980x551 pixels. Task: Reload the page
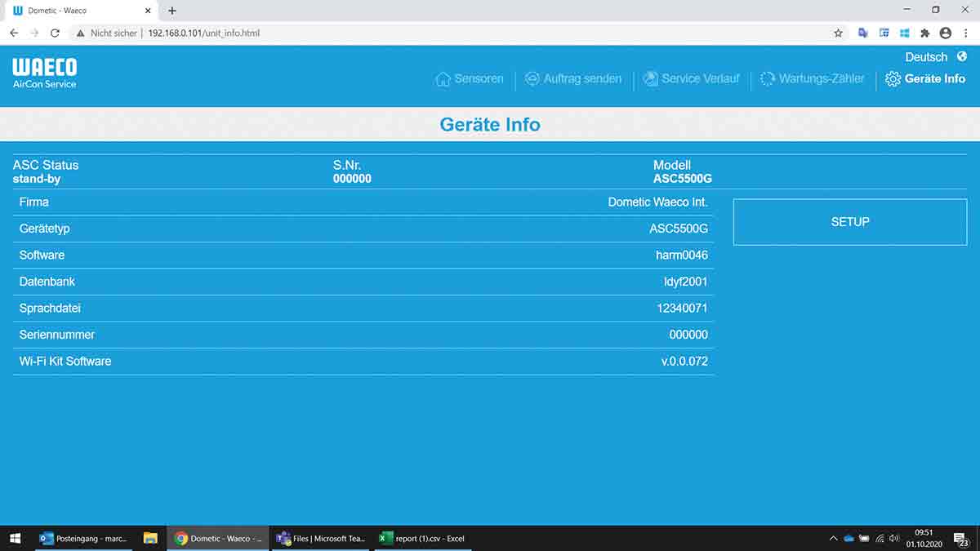click(x=55, y=33)
